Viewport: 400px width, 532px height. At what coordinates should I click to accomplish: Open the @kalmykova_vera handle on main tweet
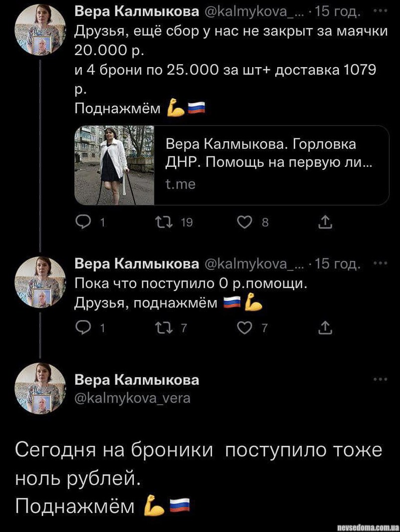click(132, 399)
